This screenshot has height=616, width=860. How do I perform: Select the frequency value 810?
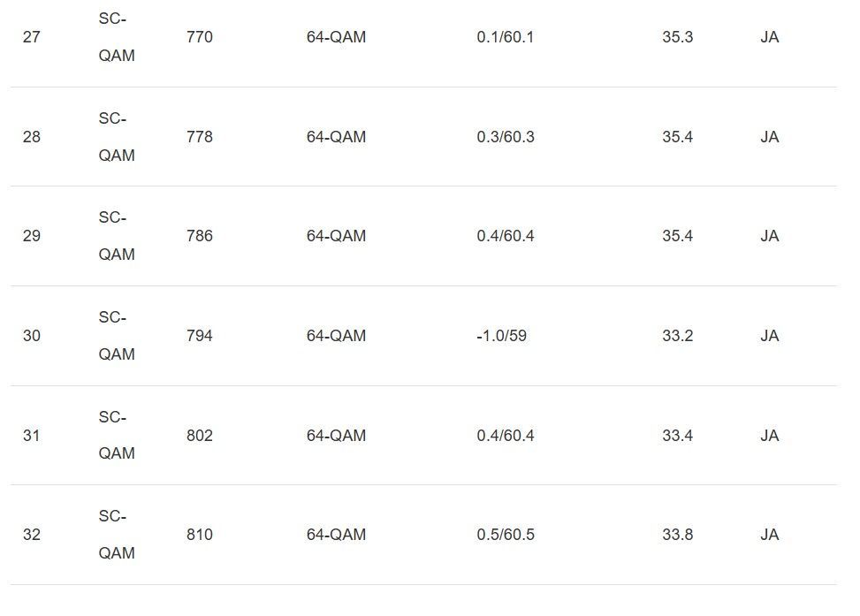[x=200, y=535]
